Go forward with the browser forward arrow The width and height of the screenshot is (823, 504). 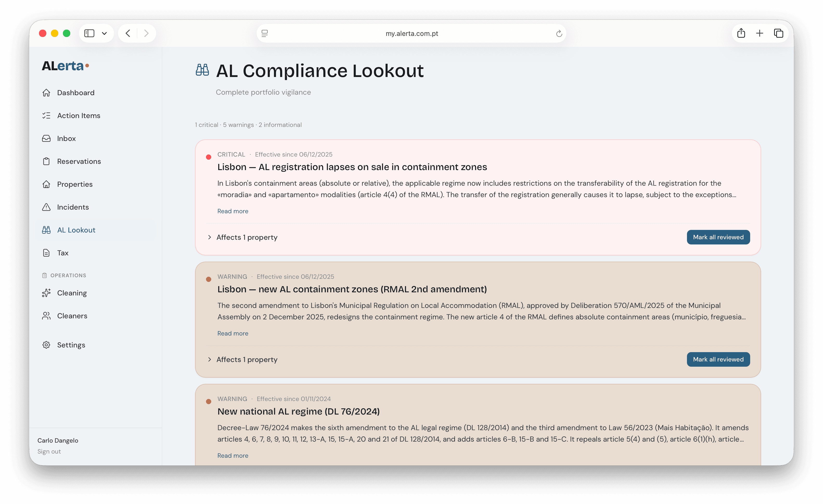pos(146,33)
